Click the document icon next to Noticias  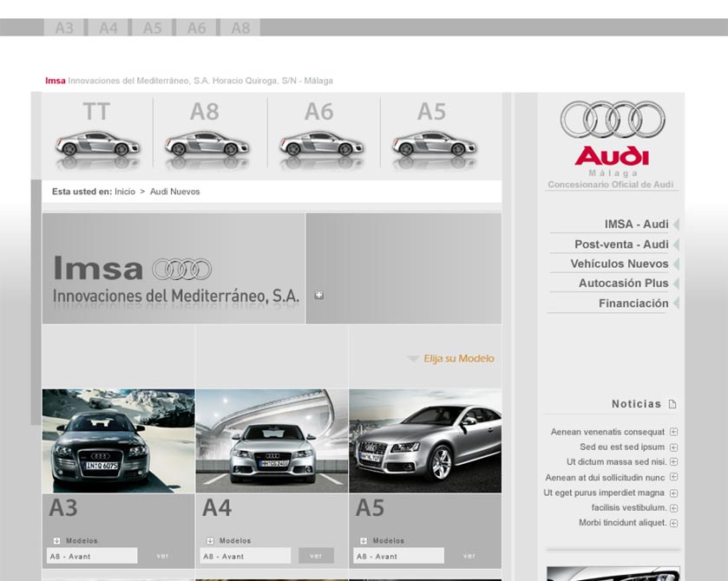[x=672, y=404]
